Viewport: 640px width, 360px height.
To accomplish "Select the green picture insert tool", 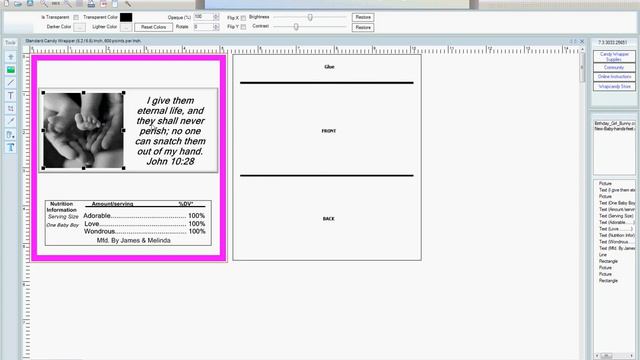I will (x=11, y=70).
